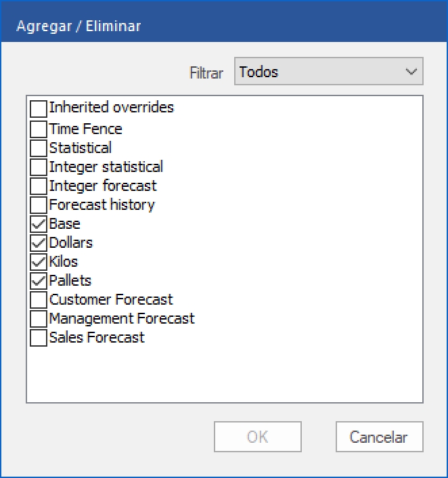Check the Time Fence option
The image size is (448, 478).
(39, 129)
